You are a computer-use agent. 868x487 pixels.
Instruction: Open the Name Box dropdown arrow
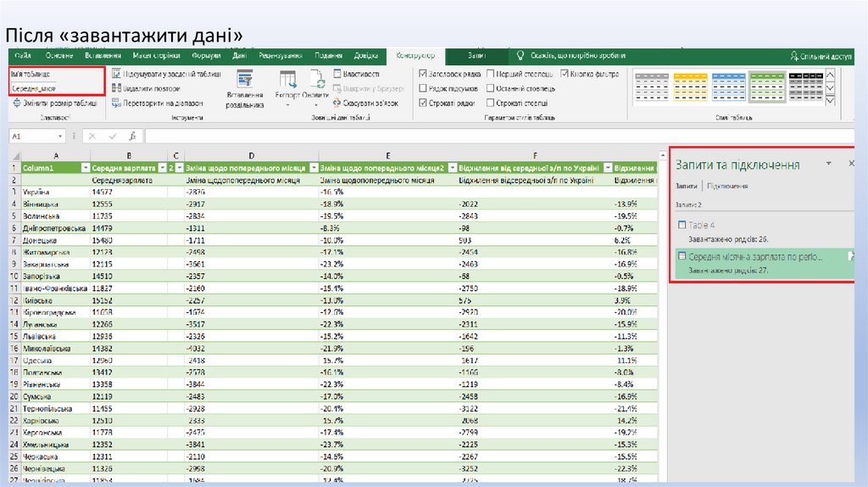[x=60, y=136]
